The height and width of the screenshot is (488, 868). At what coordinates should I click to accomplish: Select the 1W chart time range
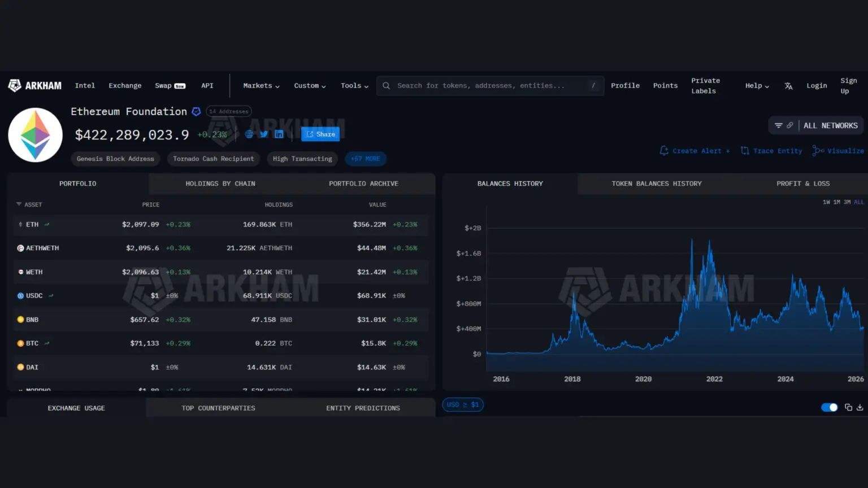tap(826, 202)
